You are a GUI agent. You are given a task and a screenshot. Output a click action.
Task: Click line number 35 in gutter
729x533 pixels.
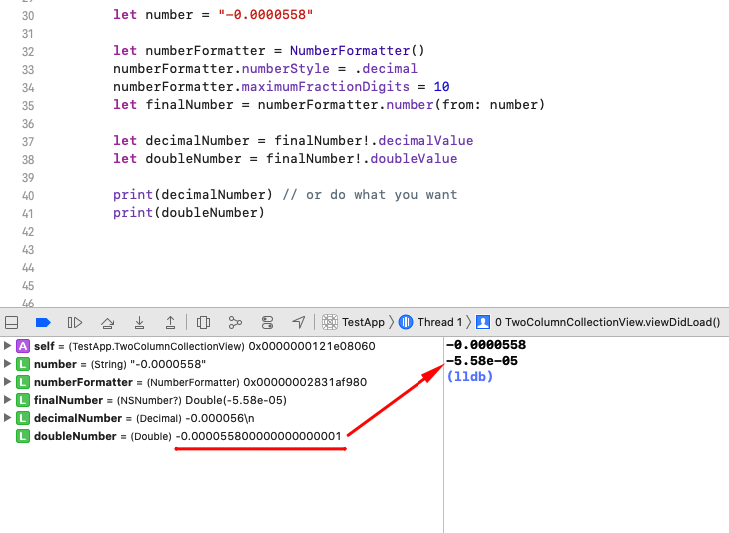pos(28,106)
